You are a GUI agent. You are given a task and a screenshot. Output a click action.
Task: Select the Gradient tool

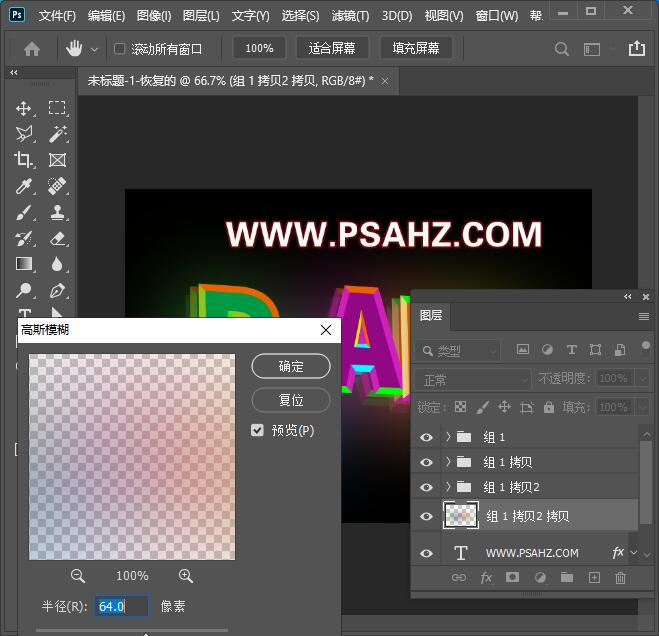pos(24,264)
